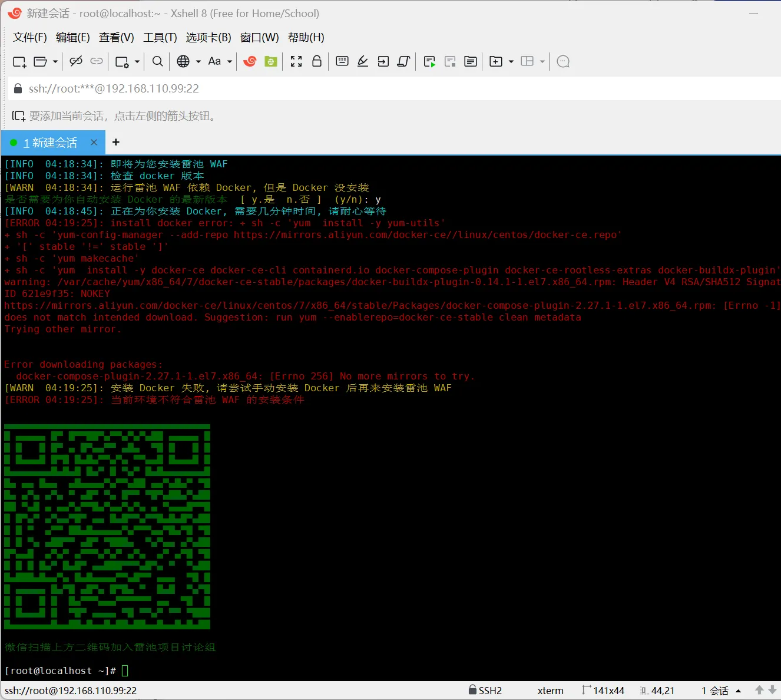Click the address bar ssh URL field
Screen dimensions: 781x700
[395, 88]
